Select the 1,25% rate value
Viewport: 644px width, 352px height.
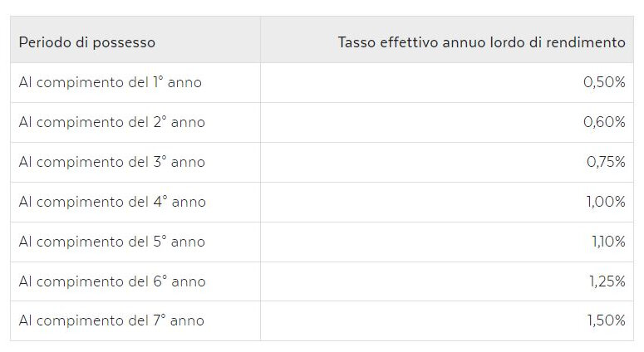pyautogui.click(x=607, y=281)
